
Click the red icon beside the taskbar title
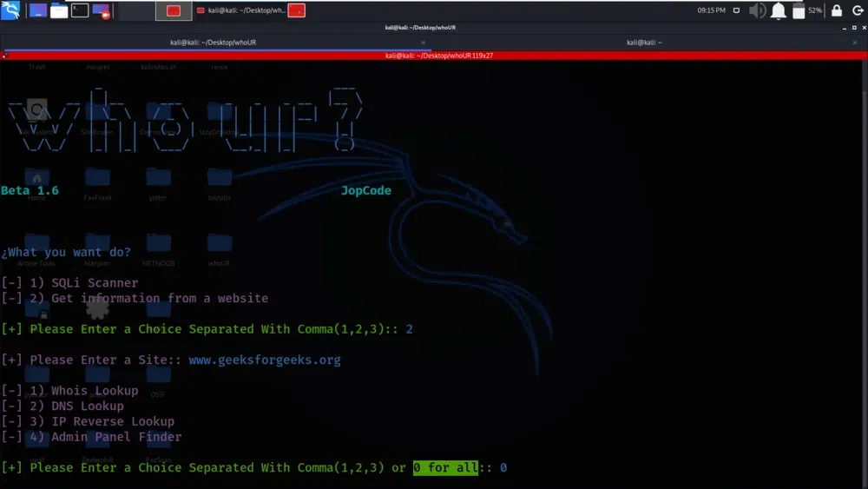pyautogui.click(x=297, y=10)
